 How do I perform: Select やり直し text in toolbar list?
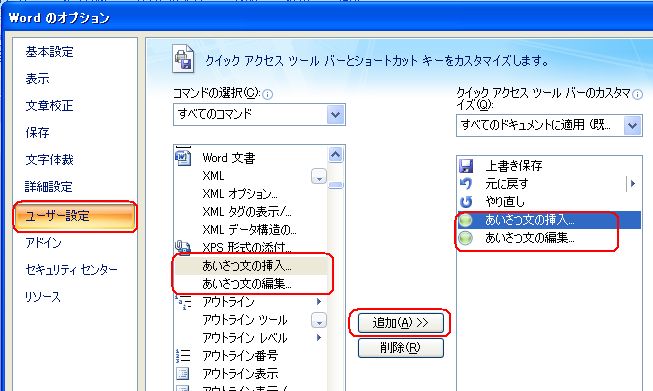click(505, 202)
